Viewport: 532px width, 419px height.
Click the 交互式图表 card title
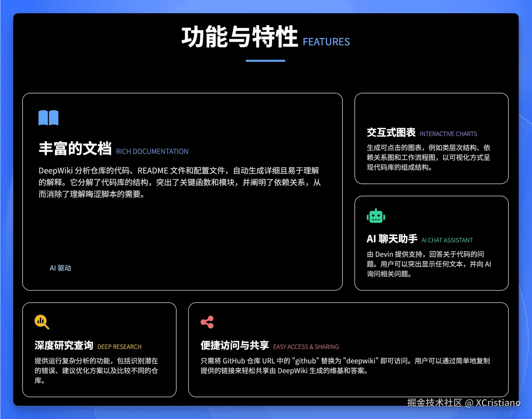click(x=391, y=133)
